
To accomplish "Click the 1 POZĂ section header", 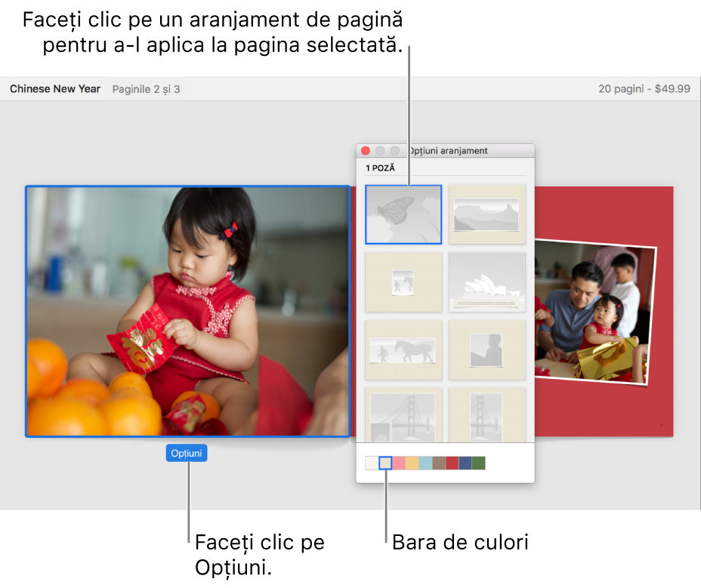I will click(380, 168).
